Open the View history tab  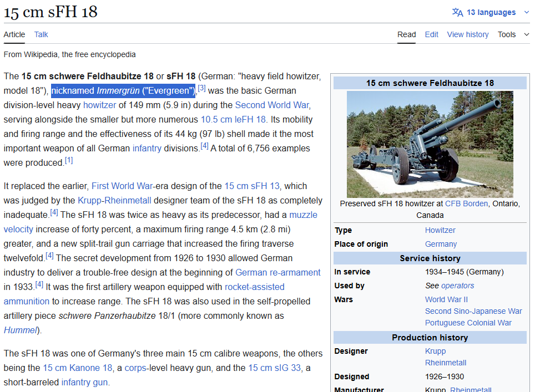point(467,34)
